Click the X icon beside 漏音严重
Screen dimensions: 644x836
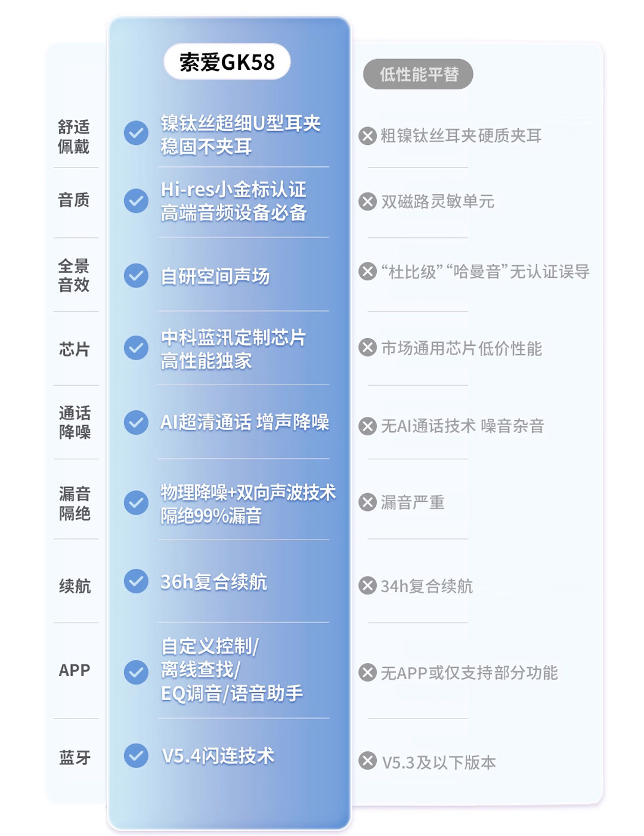click(x=367, y=502)
